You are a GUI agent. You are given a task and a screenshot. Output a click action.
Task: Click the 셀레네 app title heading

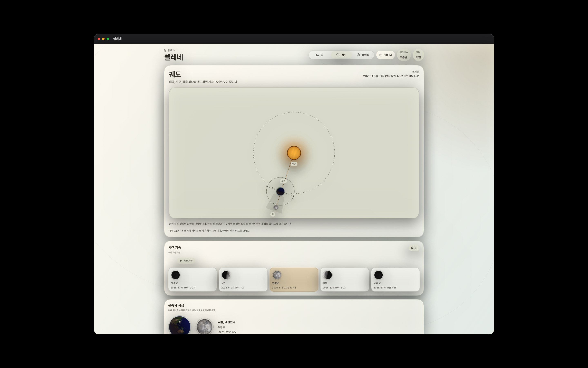[174, 57]
